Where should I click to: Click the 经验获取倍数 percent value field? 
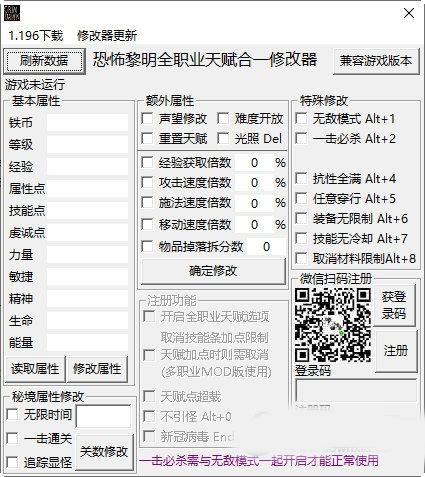254,163
